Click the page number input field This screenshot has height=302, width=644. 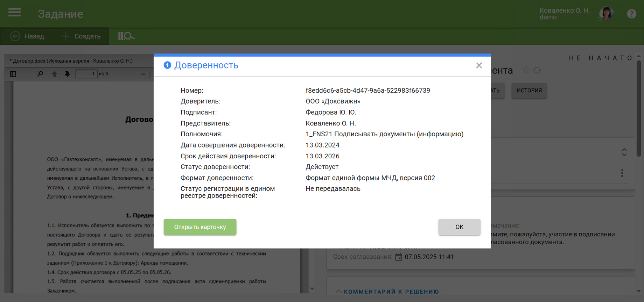(x=86, y=74)
